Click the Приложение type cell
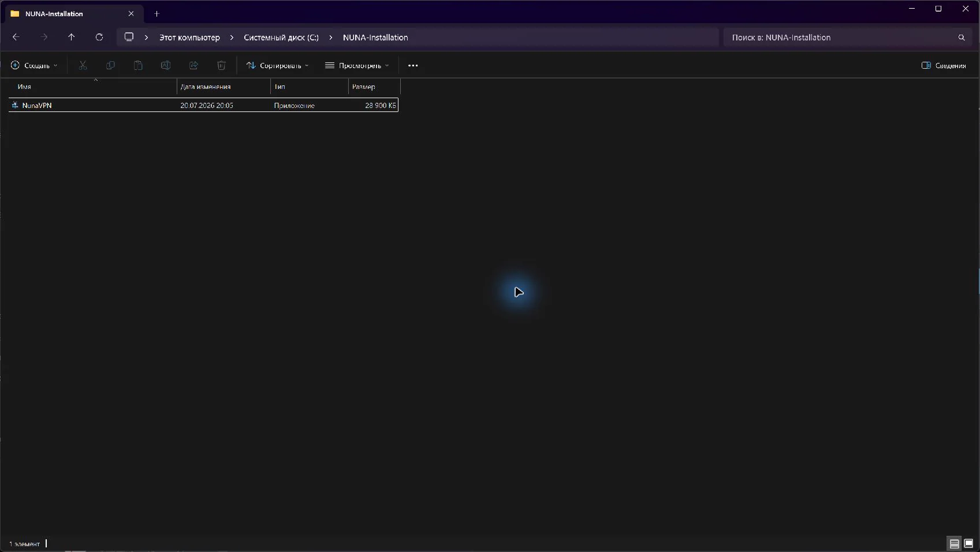 click(294, 105)
